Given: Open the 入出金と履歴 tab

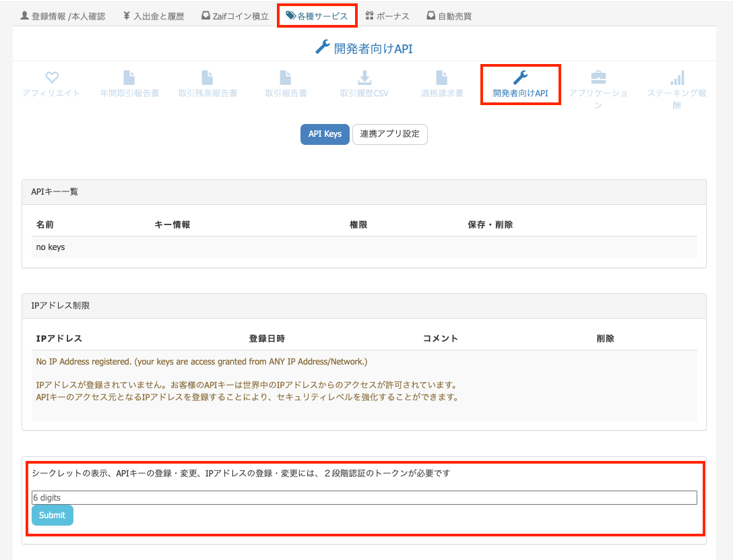Looking at the screenshot, I should [154, 16].
